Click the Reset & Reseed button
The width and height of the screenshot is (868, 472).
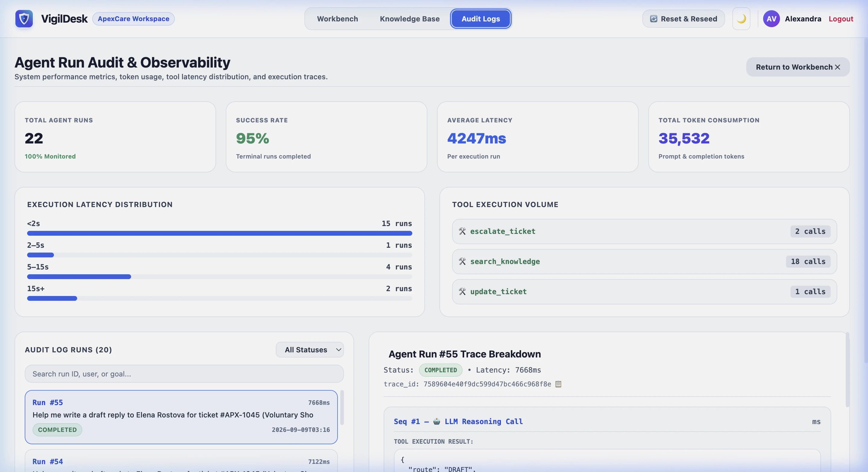[683, 19]
